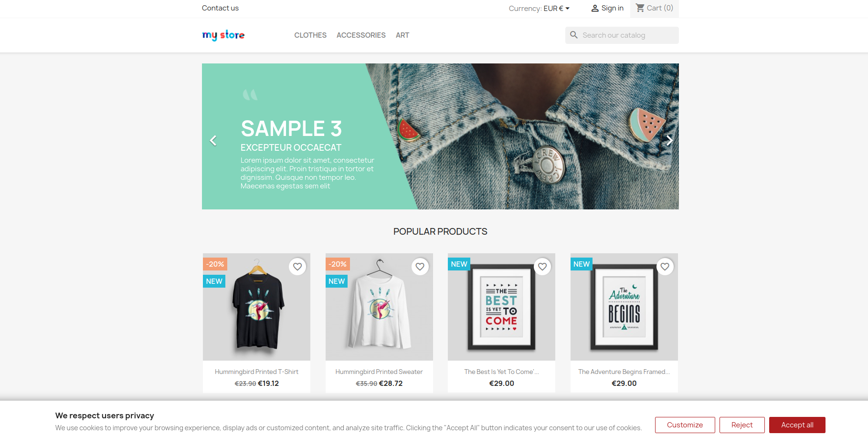Accept all cookies
This screenshot has height=446, width=868.
click(x=797, y=425)
